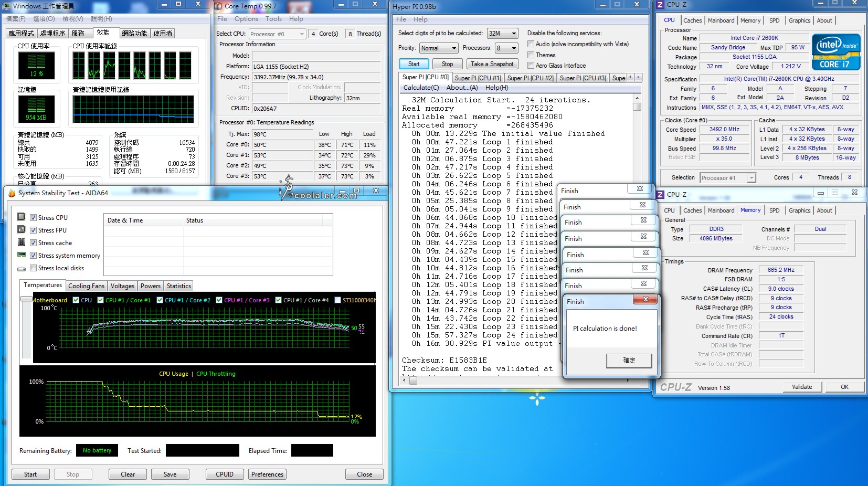Toggle Stress cache checkbox
This screenshot has width=868, height=486.
pos(34,243)
